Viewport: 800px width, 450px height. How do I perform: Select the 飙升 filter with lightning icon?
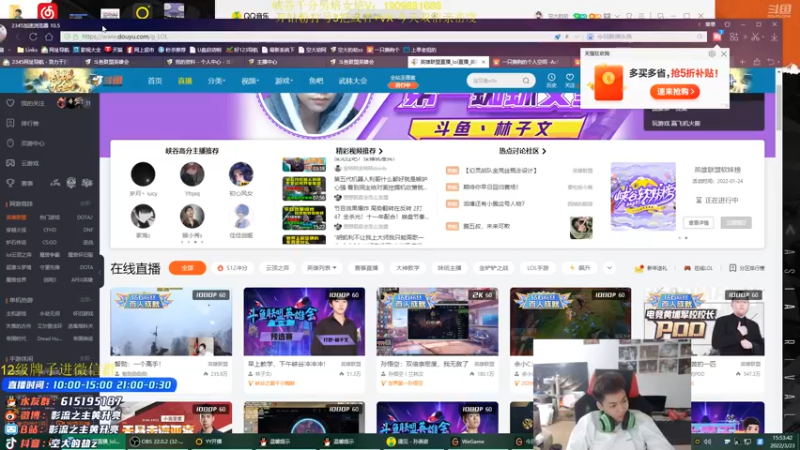[x=580, y=268]
